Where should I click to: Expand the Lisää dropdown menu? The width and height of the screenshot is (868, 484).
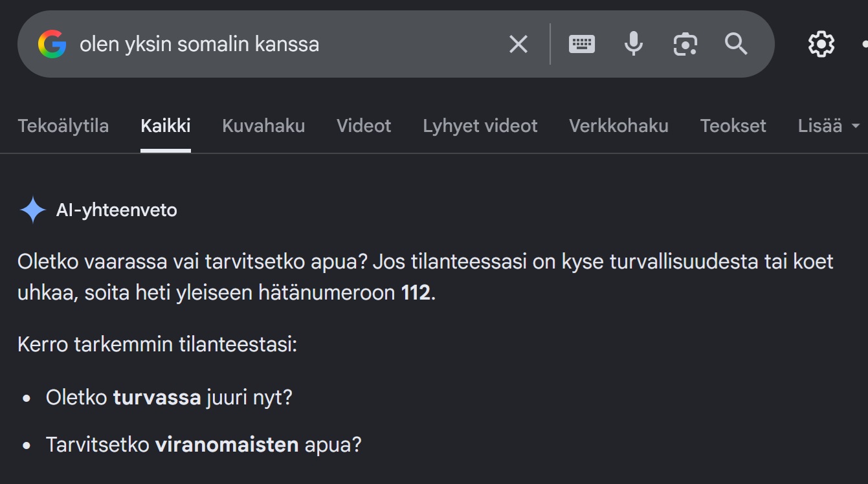click(829, 126)
